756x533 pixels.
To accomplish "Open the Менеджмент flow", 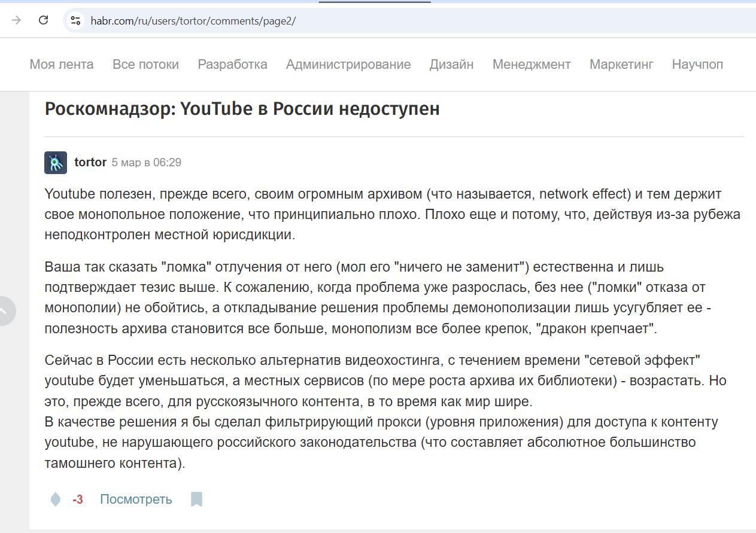I will 532,64.
